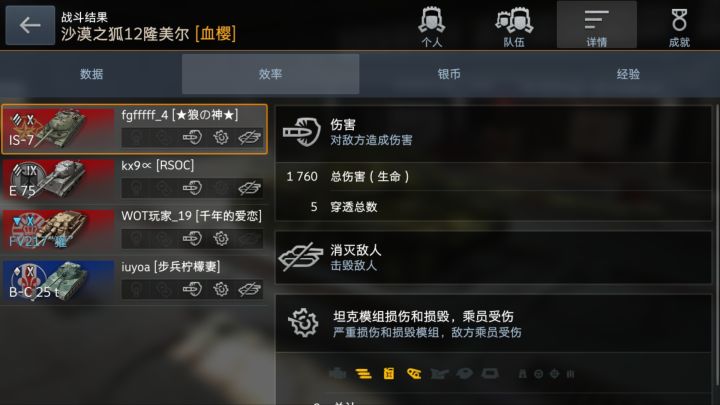Select the FV217 enemy WOT玩家_19 row
Image resolution: width=720 pixels, height=405 pixels.
(x=134, y=230)
